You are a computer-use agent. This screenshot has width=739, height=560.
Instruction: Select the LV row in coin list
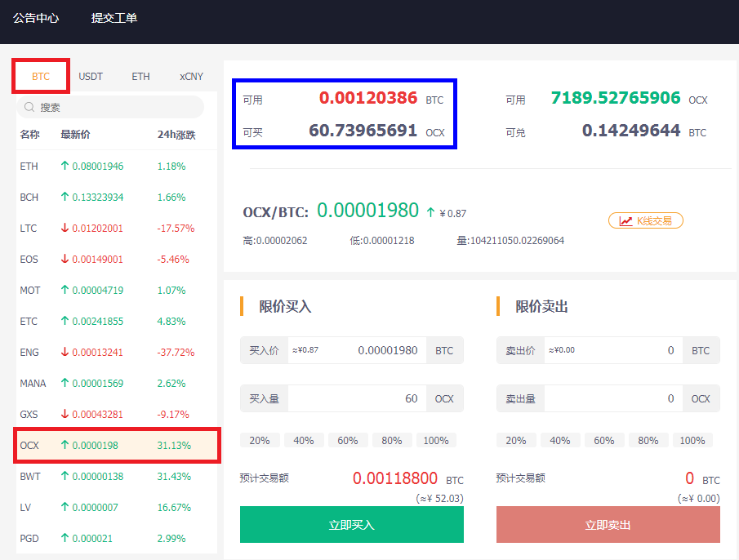(x=117, y=508)
